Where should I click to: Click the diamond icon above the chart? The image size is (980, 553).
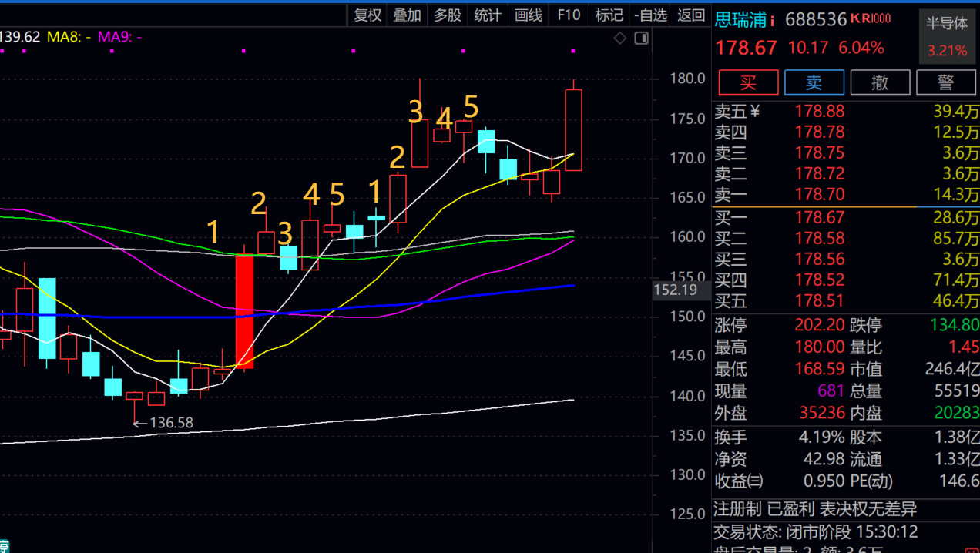pyautogui.click(x=620, y=39)
